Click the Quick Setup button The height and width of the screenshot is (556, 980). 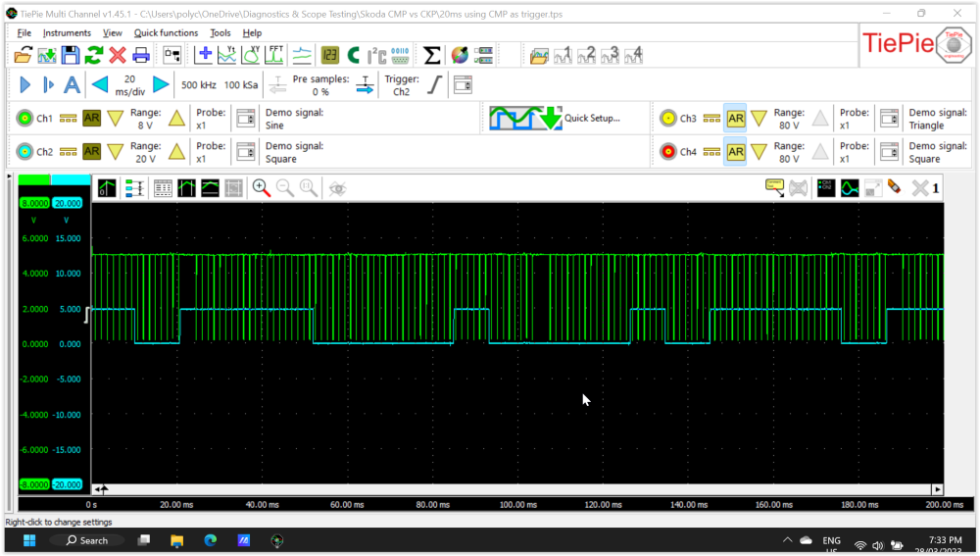tap(555, 119)
